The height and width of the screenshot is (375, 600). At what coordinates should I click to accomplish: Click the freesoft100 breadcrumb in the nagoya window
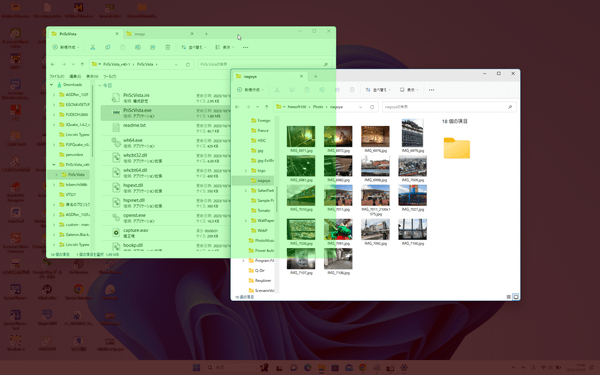coord(297,107)
